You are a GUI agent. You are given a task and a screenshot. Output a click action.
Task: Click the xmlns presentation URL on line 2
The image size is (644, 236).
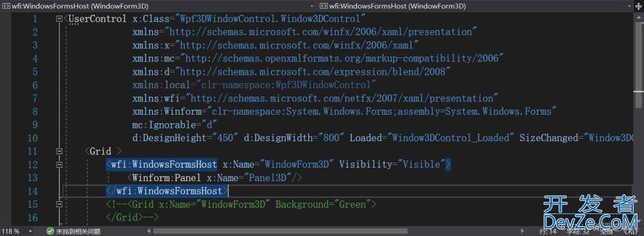point(321,32)
